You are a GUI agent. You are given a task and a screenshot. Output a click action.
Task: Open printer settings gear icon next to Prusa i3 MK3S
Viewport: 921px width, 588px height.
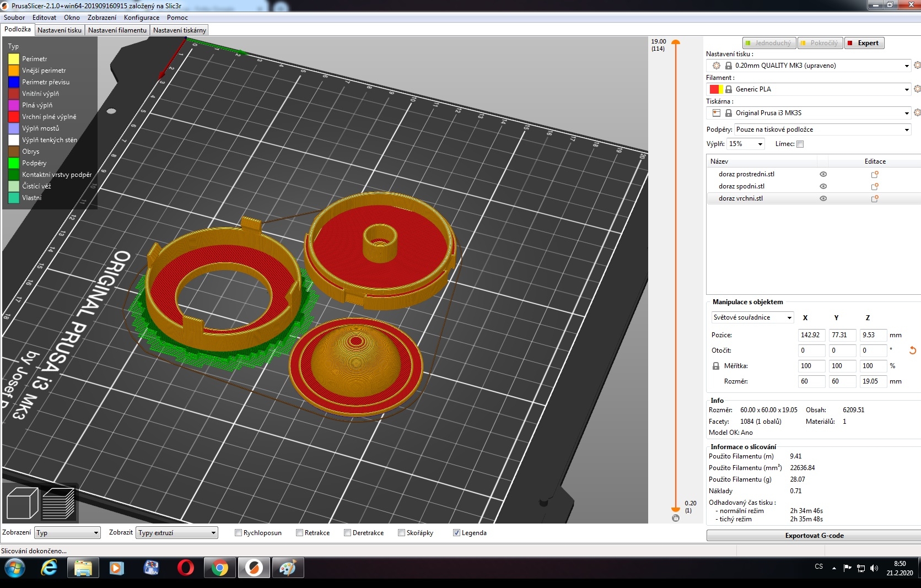coord(917,112)
